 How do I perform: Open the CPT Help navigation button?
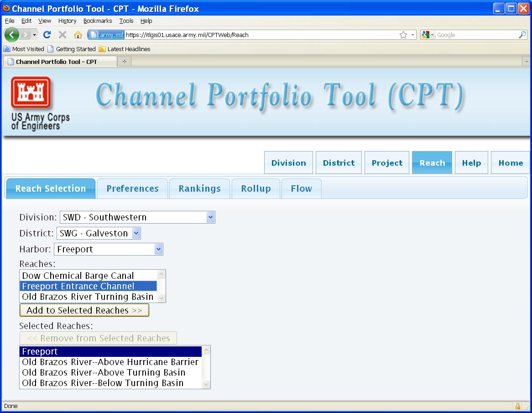click(x=472, y=162)
